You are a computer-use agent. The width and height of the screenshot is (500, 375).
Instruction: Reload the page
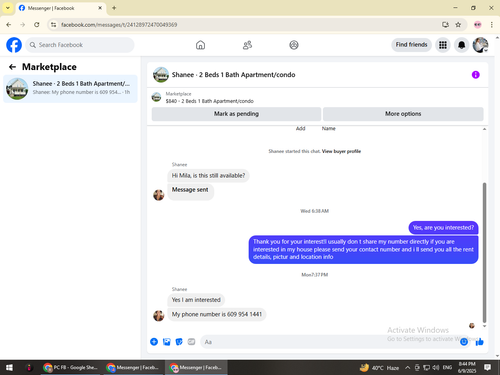(37, 25)
